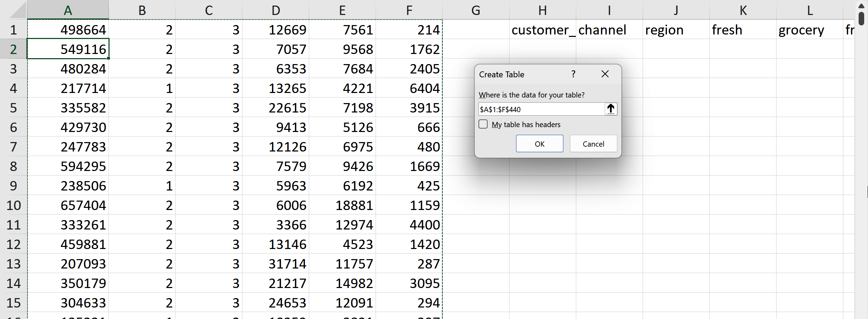Select column L header
The width and height of the screenshot is (868, 319).
810,10
